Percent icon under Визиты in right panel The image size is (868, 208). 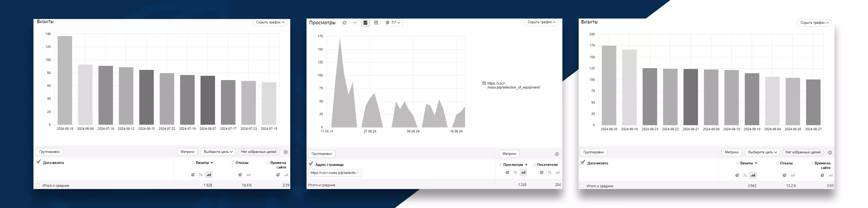[x=745, y=175]
